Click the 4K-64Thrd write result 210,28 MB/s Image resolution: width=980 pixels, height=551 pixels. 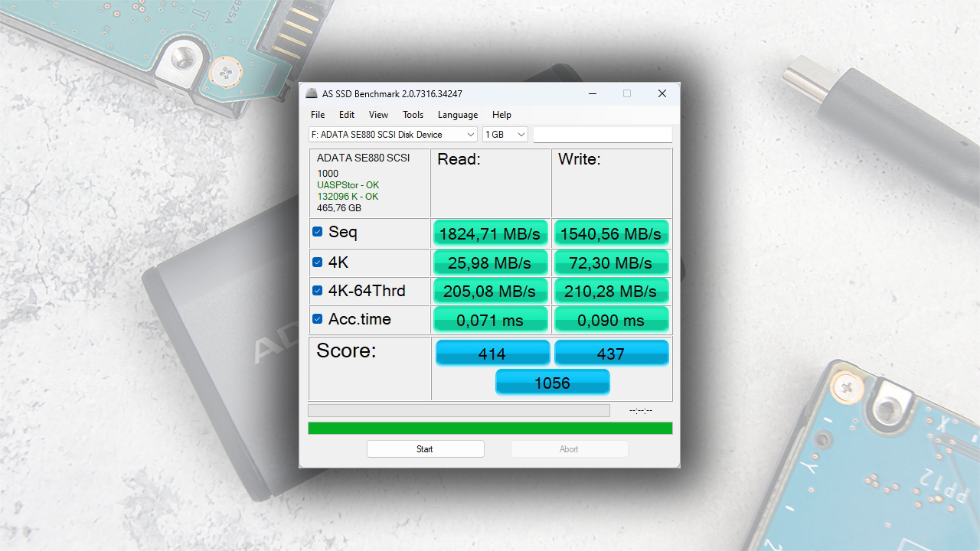611,291
